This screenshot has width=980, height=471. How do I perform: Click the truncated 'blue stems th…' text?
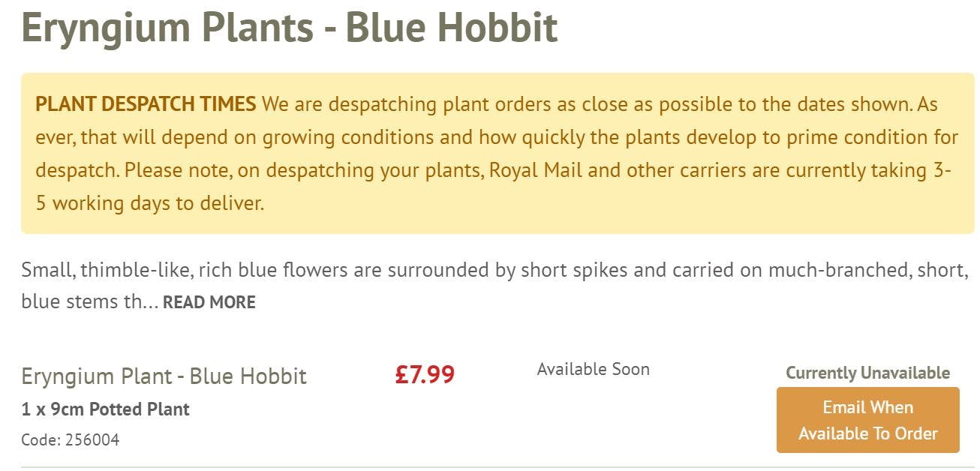point(89,301)
